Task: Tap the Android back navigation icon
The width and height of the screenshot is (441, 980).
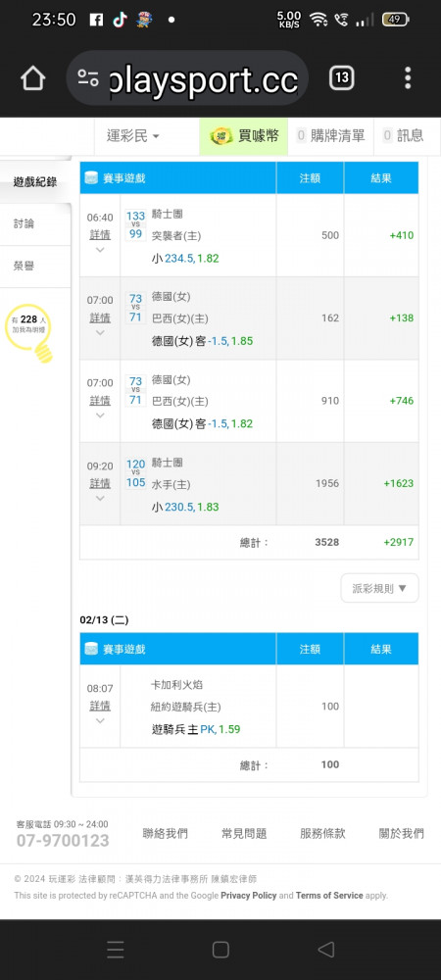Action: pos(325,950)
